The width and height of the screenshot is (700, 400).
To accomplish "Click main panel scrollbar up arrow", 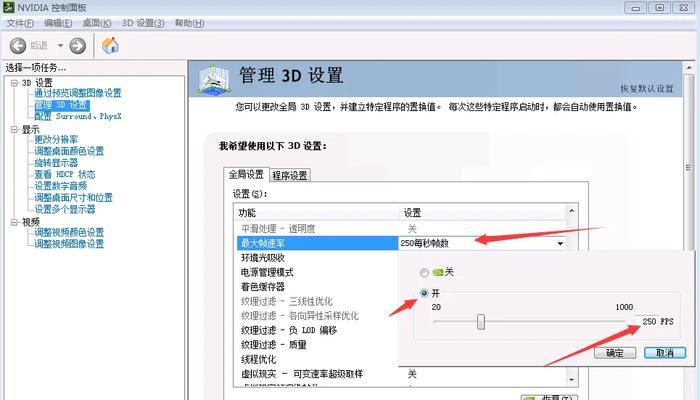I will tap(689, 68).
